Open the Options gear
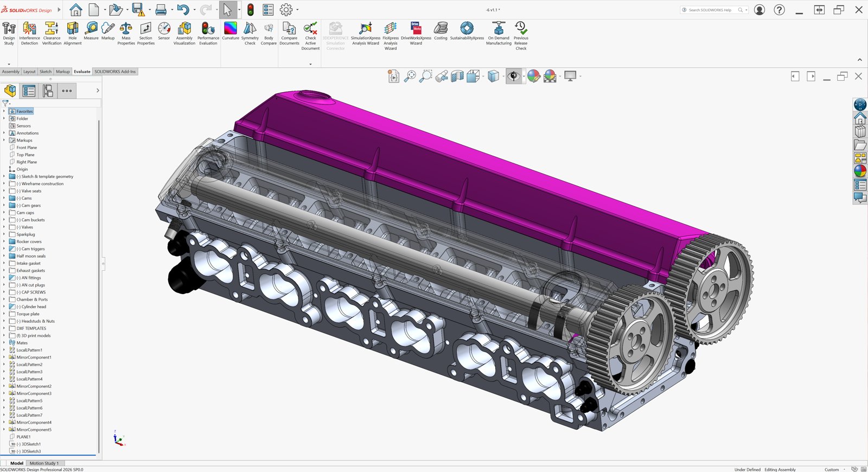868x472 pixels. pos(286,10)
